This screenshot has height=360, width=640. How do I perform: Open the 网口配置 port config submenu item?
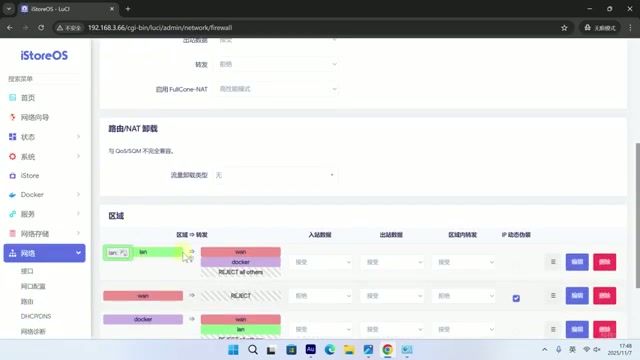pos(33,286)
